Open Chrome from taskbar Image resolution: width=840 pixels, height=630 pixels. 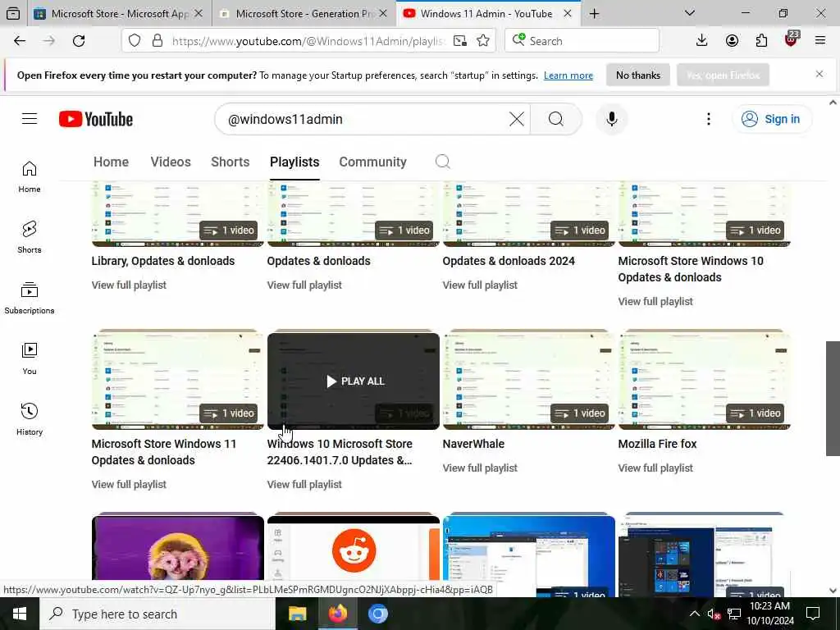tap(377, 614)
